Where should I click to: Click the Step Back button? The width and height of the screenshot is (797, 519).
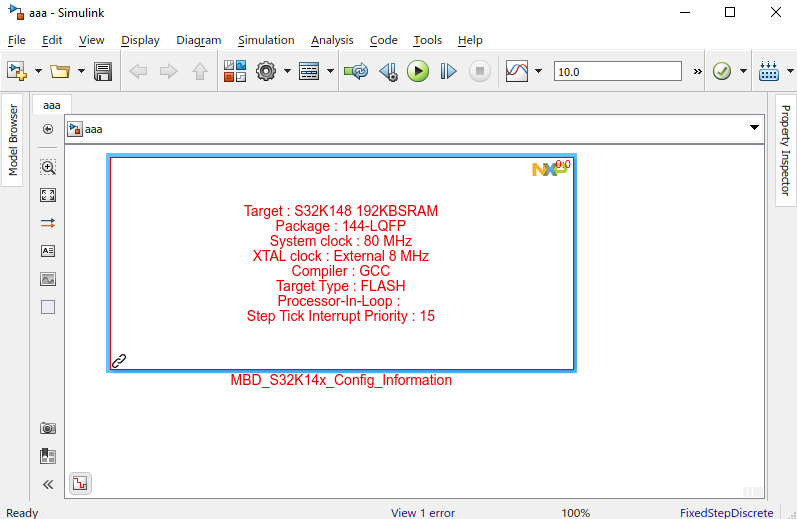tap(388, 71)
